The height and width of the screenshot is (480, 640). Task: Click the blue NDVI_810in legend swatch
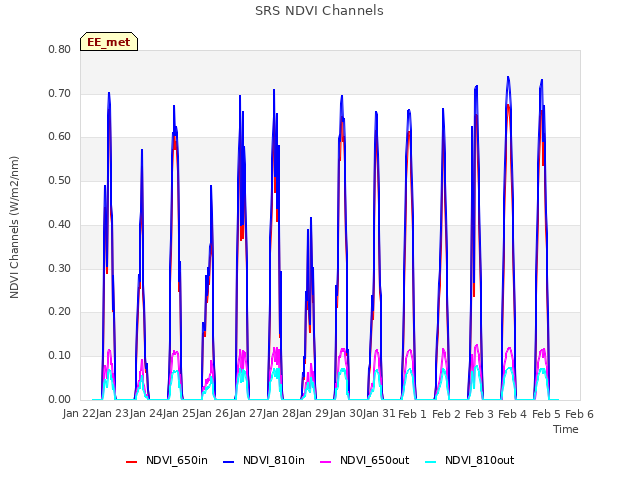pos(229,462)
